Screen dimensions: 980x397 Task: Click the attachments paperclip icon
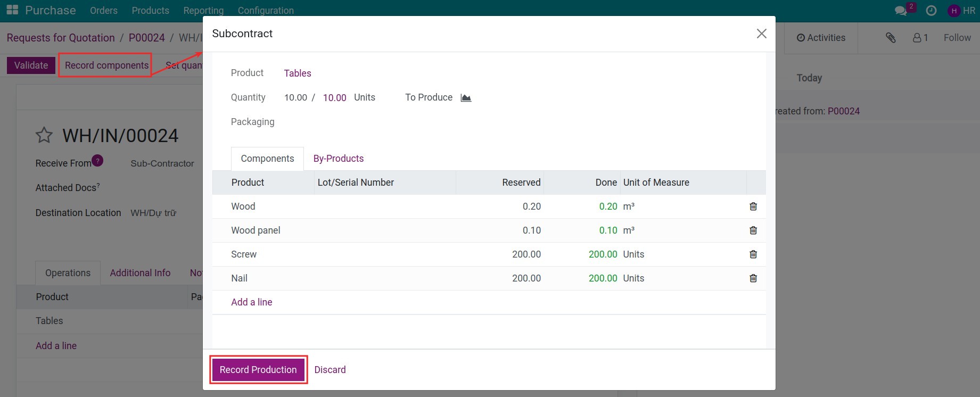pyautogui.click(x=891, y=38)
